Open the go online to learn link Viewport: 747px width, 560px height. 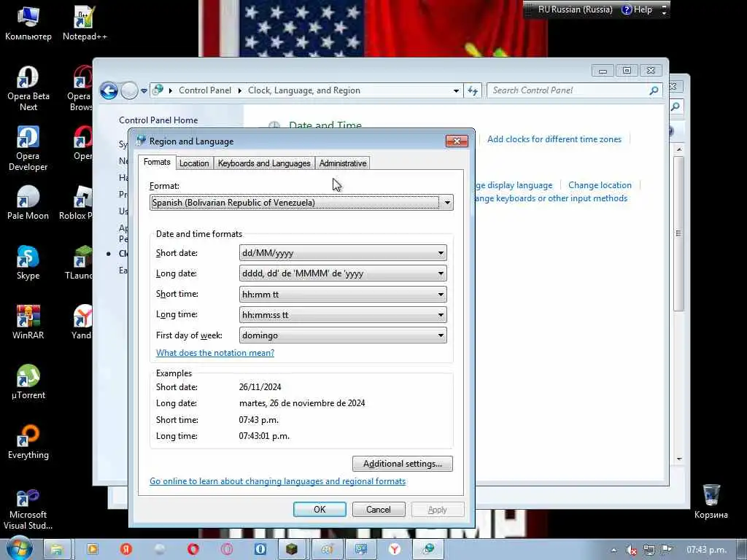click(278, 481)
